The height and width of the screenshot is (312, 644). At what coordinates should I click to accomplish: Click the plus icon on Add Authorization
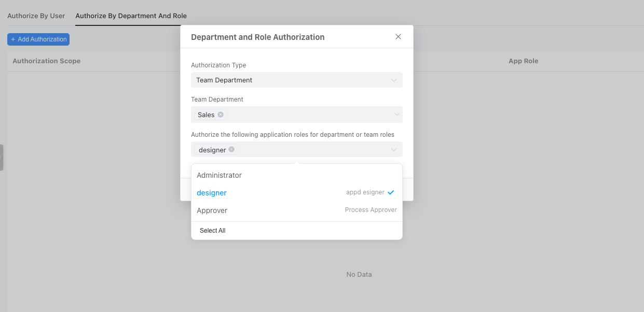pos(13,39)
